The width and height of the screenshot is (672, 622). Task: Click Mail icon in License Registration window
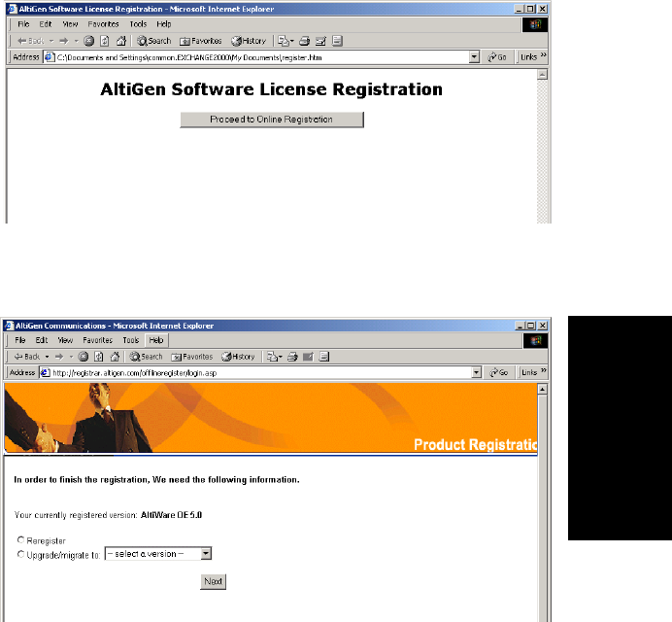click(x=284, y=41)
